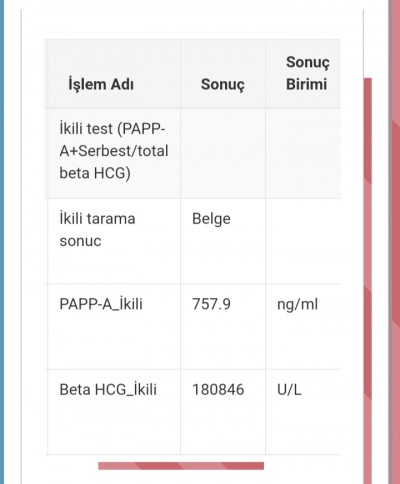Click the pink striped panel at far right edge

click(x=394, y=242)
